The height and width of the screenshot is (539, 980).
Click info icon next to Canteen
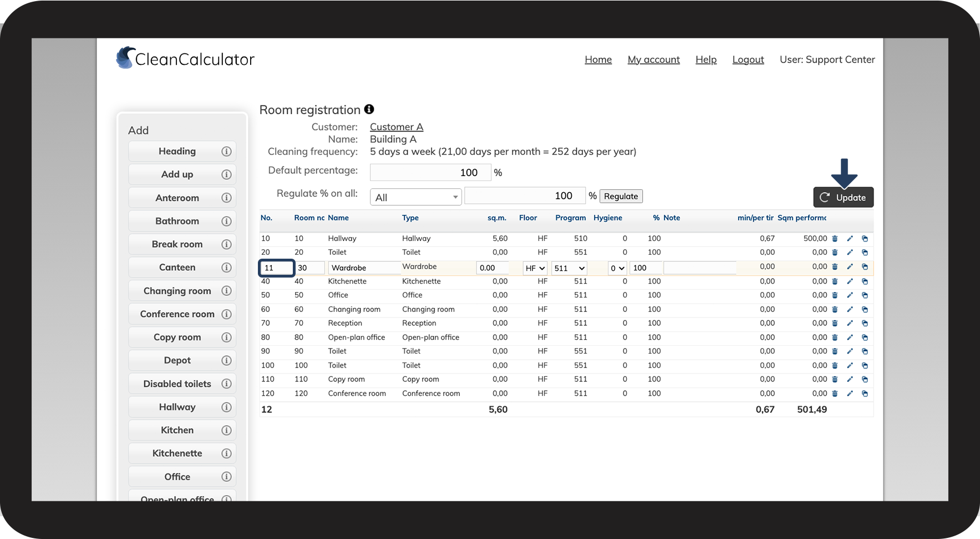[226, 268]
